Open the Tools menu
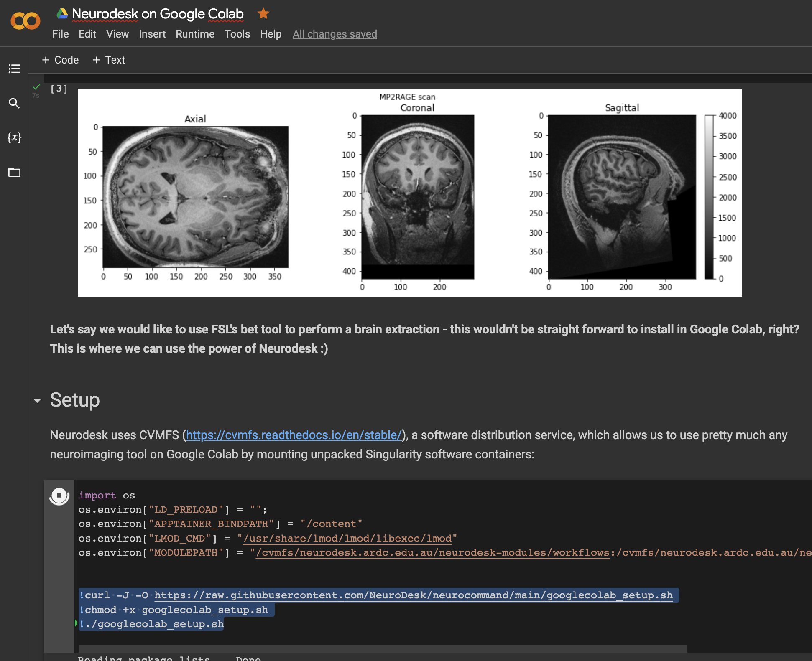Screen dimensions: 812x661 click(237, 34)
